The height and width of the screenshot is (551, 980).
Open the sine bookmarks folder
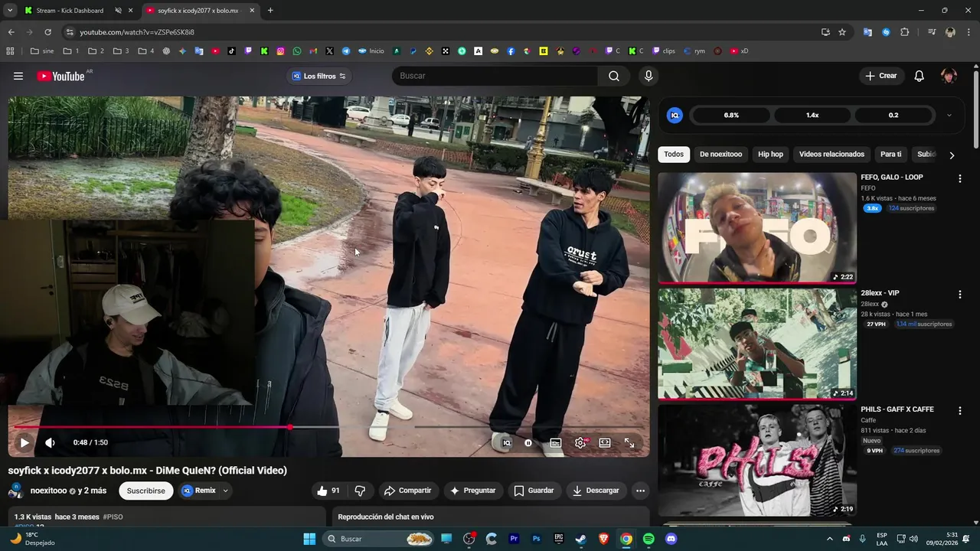pyautogui.click(x=42, y=51)
